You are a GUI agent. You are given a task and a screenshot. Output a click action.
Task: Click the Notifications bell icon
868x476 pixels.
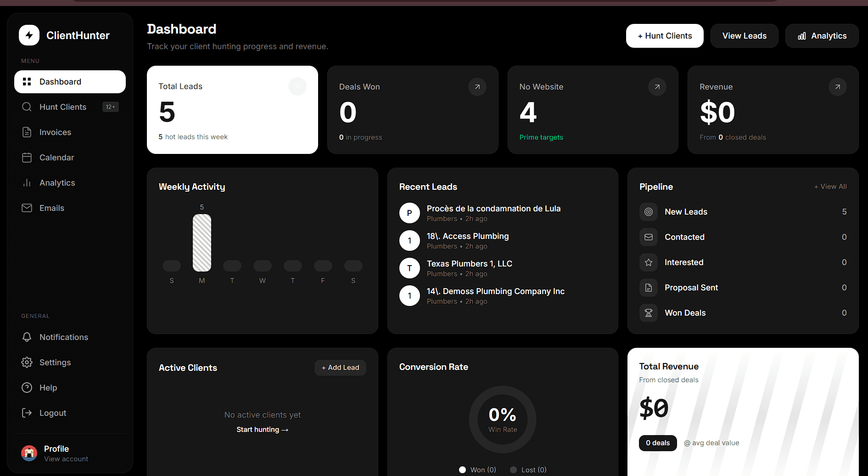click(x=27, y=337)
